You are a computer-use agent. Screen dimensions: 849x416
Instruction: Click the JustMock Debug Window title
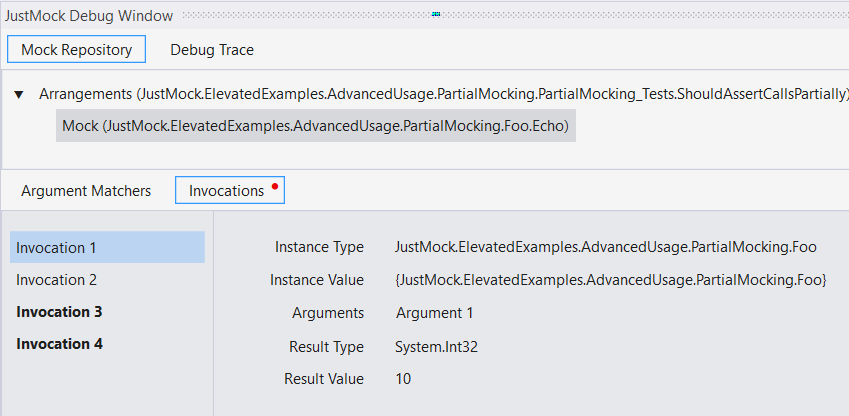89,16
